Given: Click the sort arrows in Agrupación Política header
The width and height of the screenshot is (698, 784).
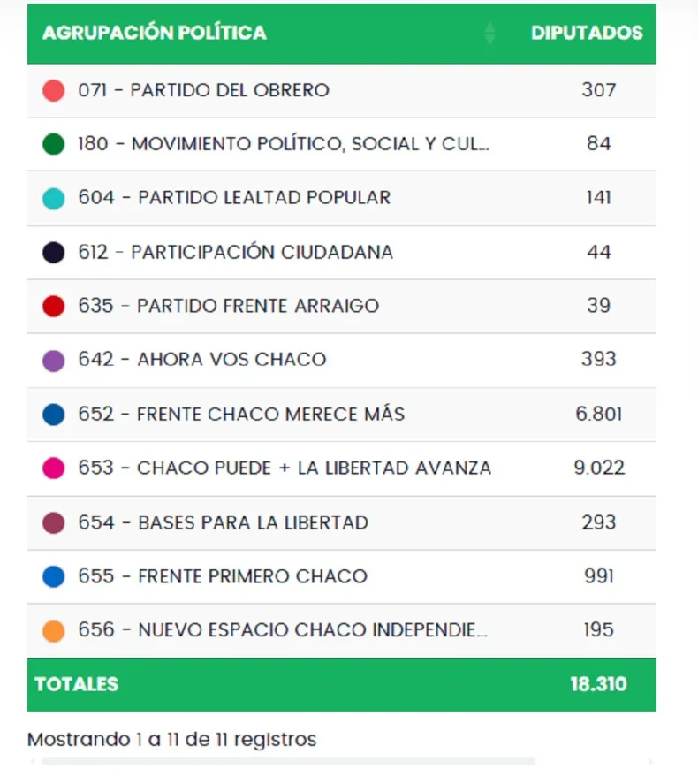Looking at the screenshot, I should pos(489,34).
